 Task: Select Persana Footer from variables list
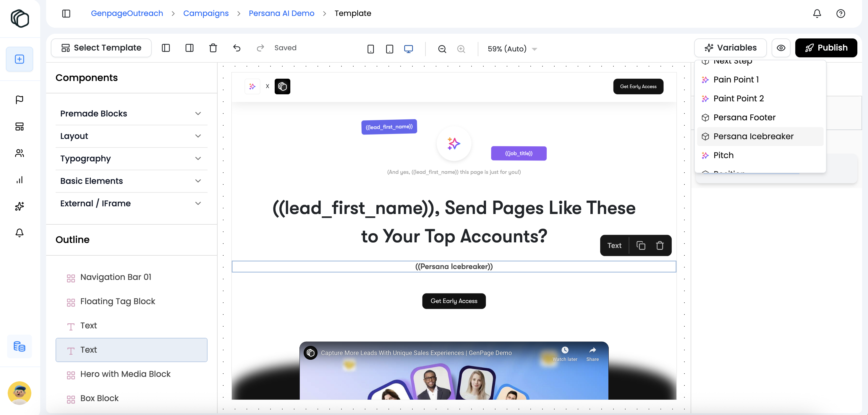pyautogui.click(x=744, y=117)
